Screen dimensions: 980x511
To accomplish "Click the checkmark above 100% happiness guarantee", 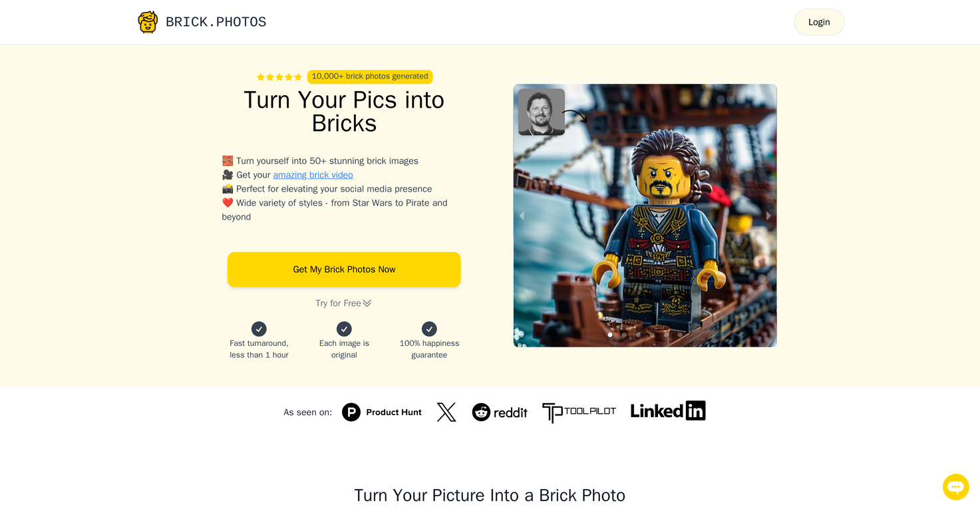I will coord(429,329).
